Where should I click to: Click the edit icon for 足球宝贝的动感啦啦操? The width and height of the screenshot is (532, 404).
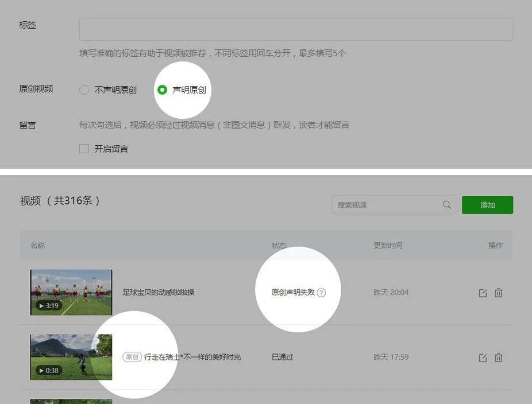tap(483, 292)
